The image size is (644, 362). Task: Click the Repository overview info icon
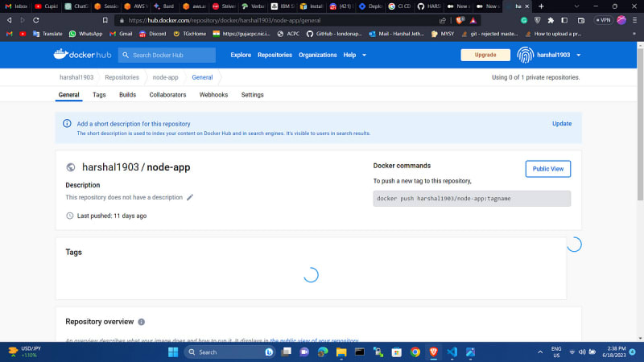[x=142, y=322]
